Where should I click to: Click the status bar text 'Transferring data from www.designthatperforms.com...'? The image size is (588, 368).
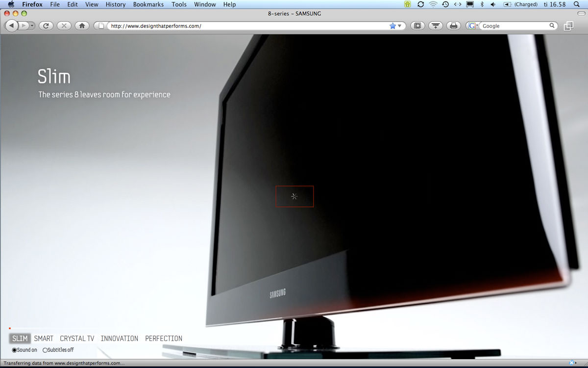coord(64,363)
